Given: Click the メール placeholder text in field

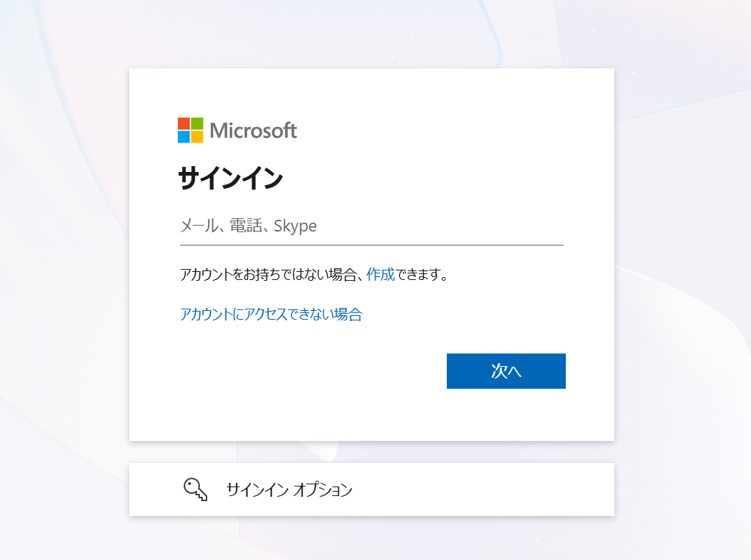Looking at the screenshot, I should click(198, 226).
